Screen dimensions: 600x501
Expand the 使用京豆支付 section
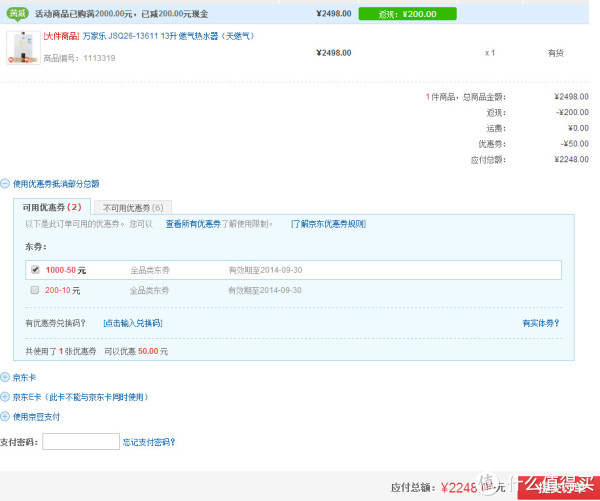coord(5,416)
